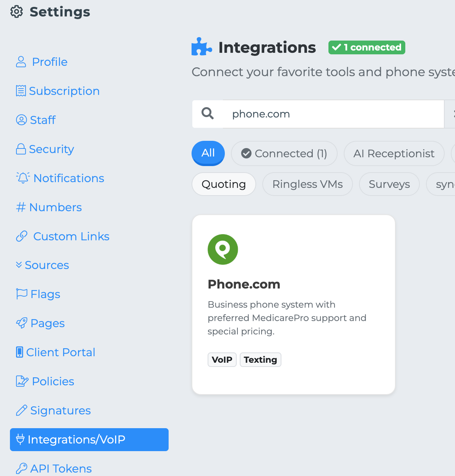
Task: Toggle the Connected (1) filter chip
Action: click(284, 153)
